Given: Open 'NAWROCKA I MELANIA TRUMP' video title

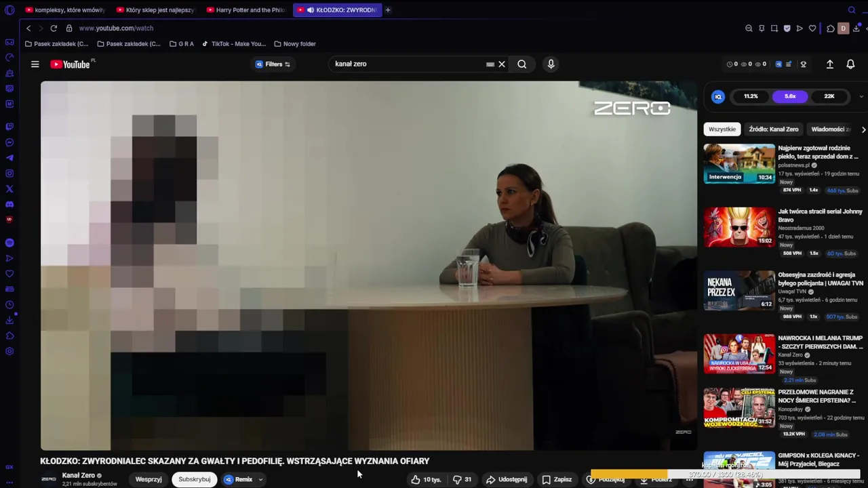Looking at the screenshot, I should click(x=820, y=342).
